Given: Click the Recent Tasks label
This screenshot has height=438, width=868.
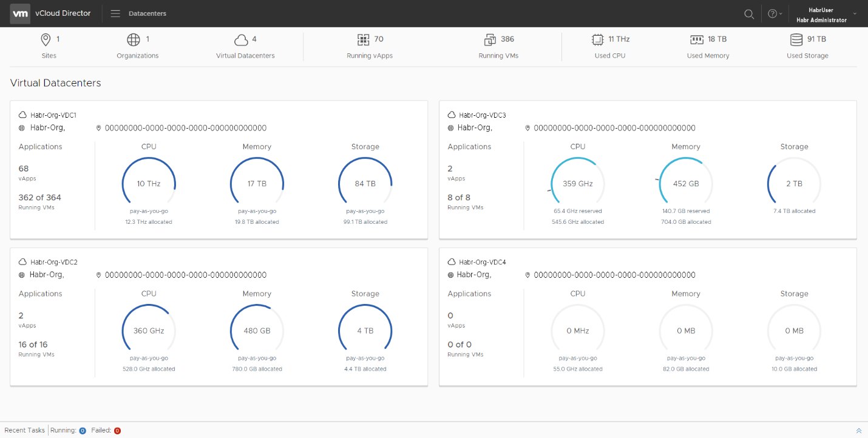Looking at the screenshot, I should tap(25, 430).
